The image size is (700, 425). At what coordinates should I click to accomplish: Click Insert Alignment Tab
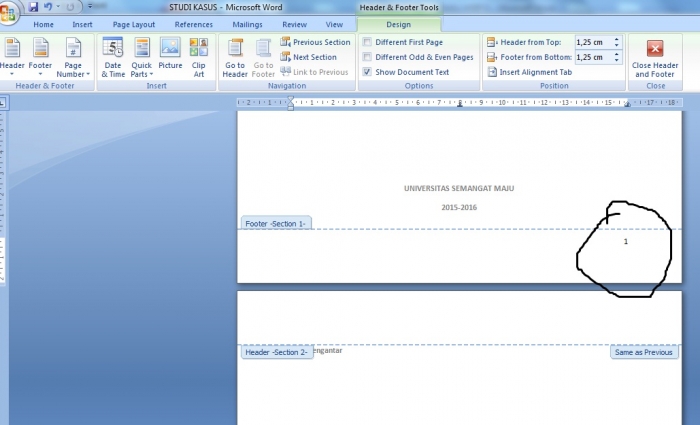530,72
